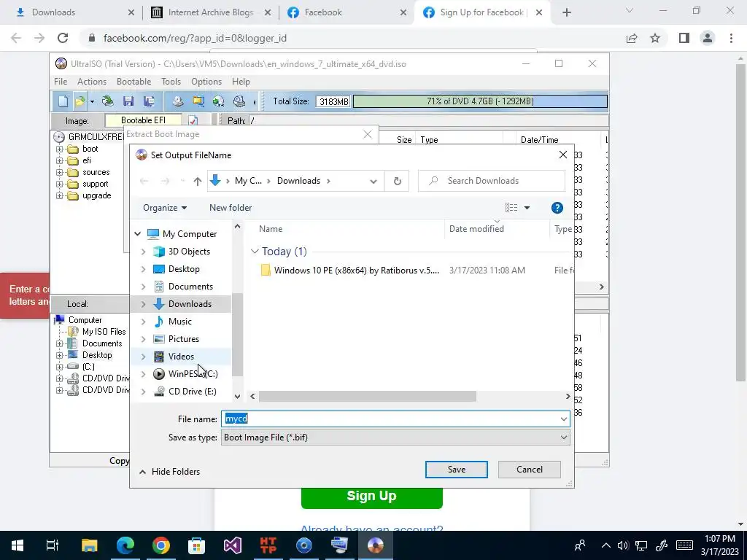
Task: Click the Mount to virtual drive toolbar icon
Action: click(239, 101)
